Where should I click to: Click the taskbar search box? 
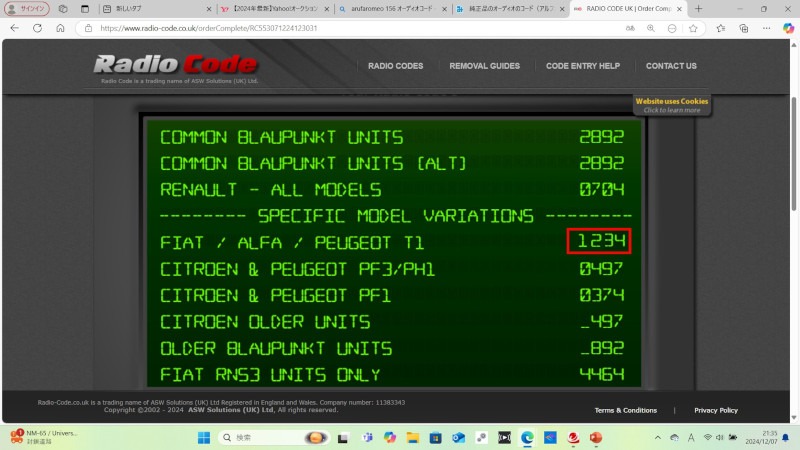pos(274,438)
